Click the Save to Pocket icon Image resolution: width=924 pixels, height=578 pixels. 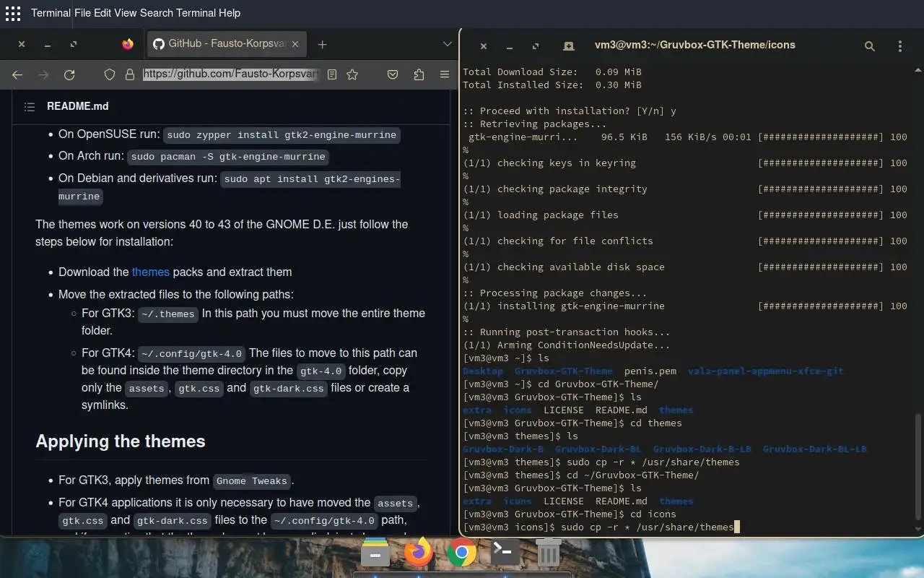coord(393,74)
